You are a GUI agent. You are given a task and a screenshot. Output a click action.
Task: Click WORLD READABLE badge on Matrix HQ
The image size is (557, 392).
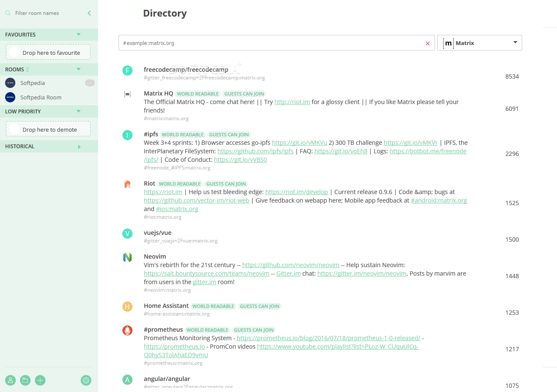[198, 94]
